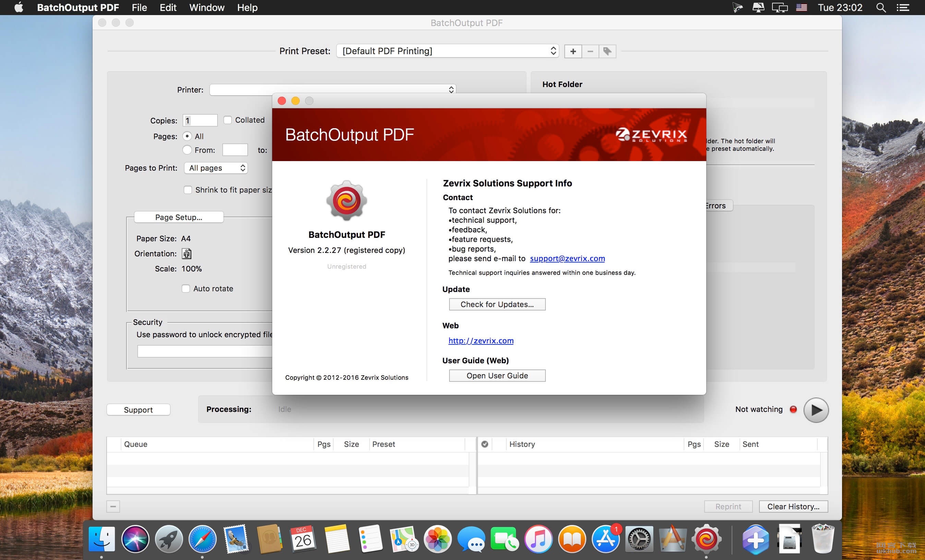Open the Pages to Print dropdown
This screenshot has height=560, width=925.
coord(216,168)
